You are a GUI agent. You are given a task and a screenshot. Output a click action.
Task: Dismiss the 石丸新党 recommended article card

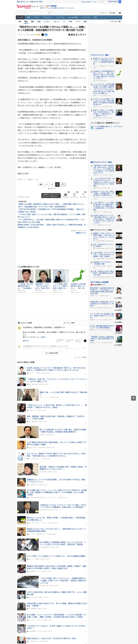33,292
